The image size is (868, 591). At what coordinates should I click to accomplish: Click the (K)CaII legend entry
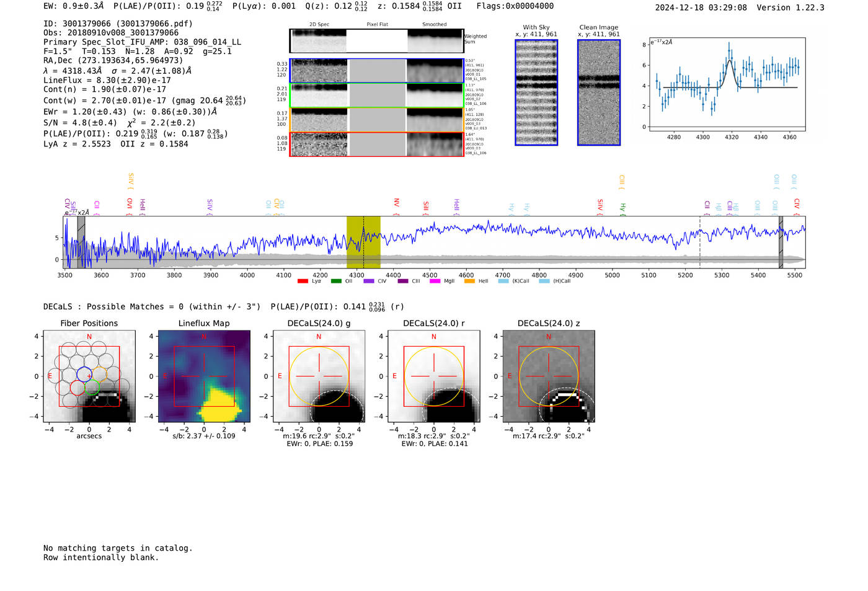(514, 281)
